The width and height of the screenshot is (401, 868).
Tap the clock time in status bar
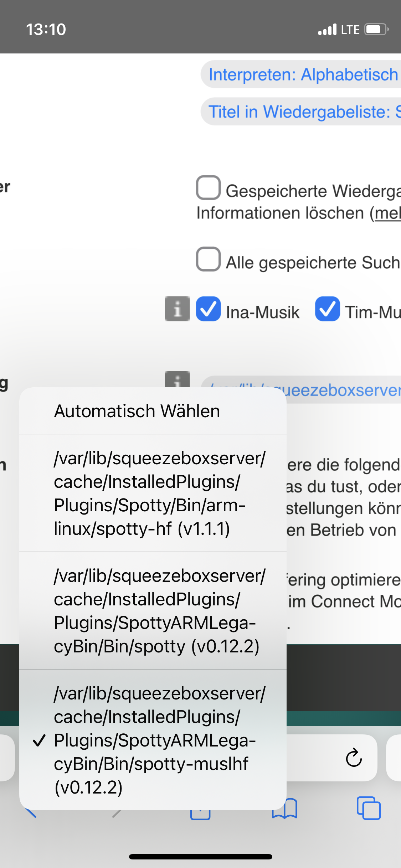tap(46, 29)
